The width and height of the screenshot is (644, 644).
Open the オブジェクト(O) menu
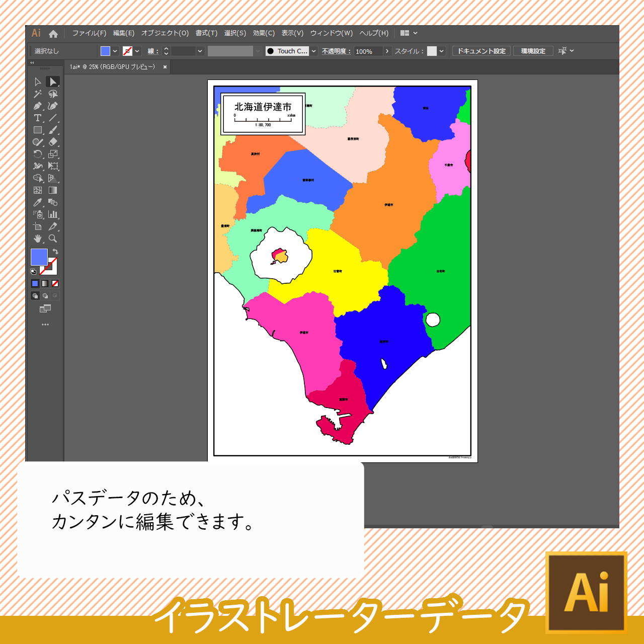coord(165,33)
